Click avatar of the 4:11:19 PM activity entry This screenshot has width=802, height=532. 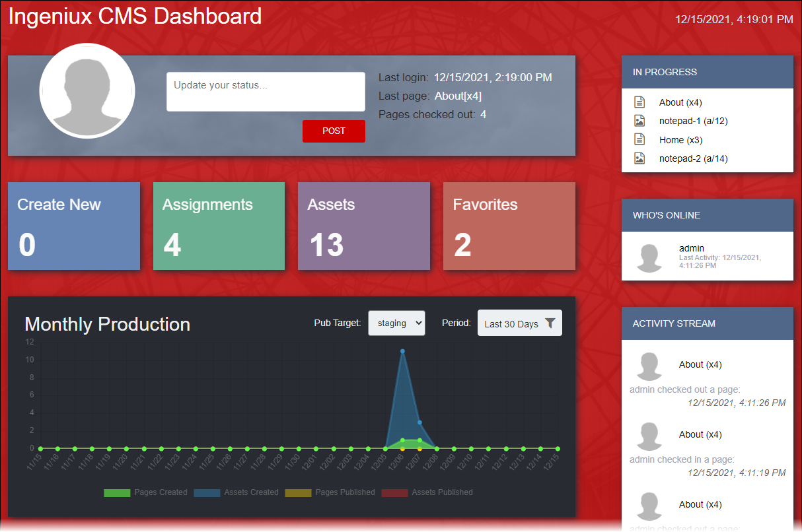(x=649, y=436)
